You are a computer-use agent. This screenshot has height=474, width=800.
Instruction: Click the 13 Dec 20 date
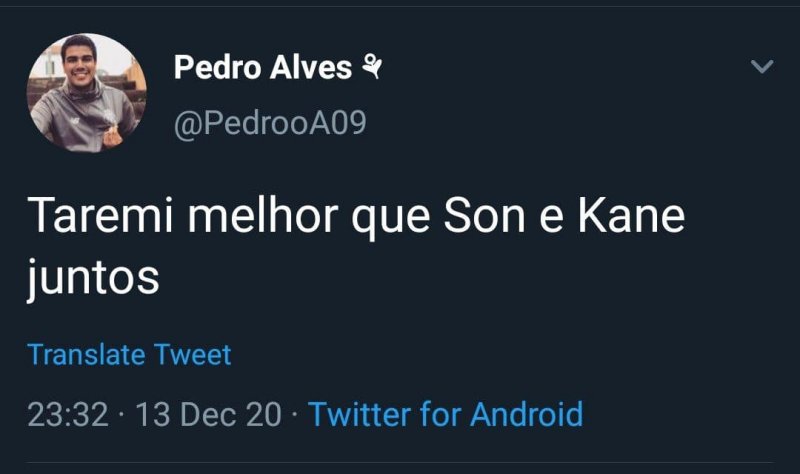click(208, 413)
